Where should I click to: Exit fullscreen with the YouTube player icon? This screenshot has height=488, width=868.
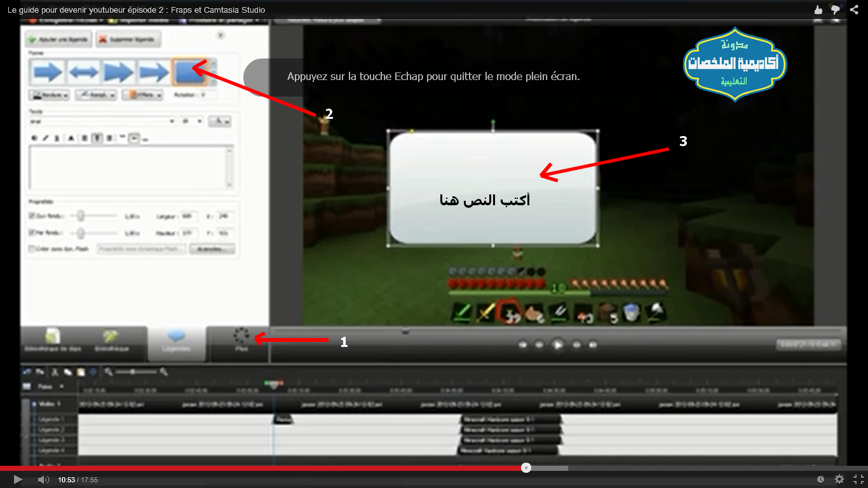click(858, 479)
